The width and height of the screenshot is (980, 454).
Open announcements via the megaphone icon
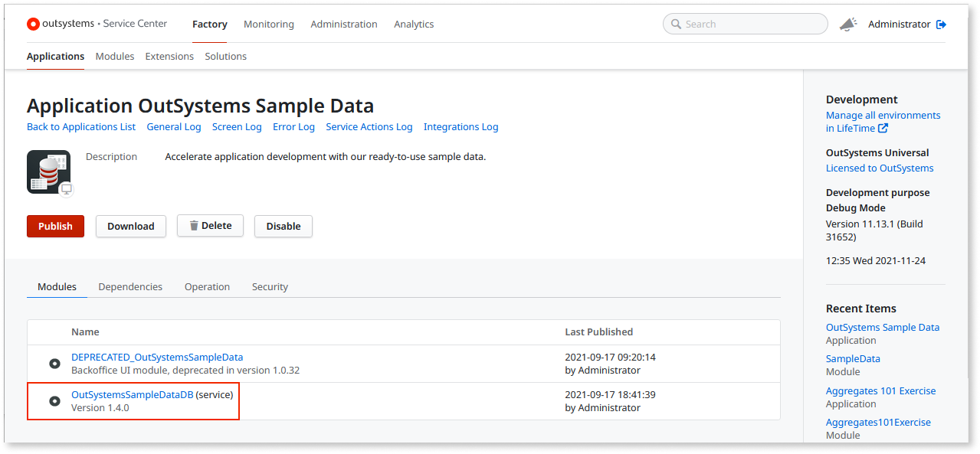pyautogui.click(x=848, y=24)
